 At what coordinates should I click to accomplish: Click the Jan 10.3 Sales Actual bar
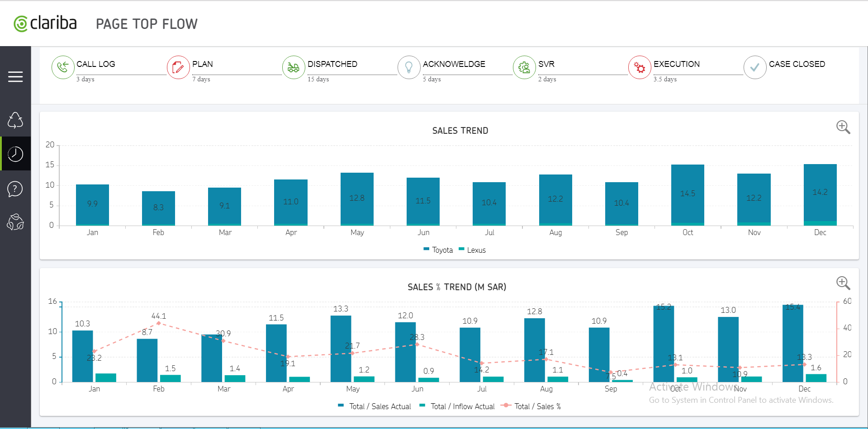click(83, 356)
